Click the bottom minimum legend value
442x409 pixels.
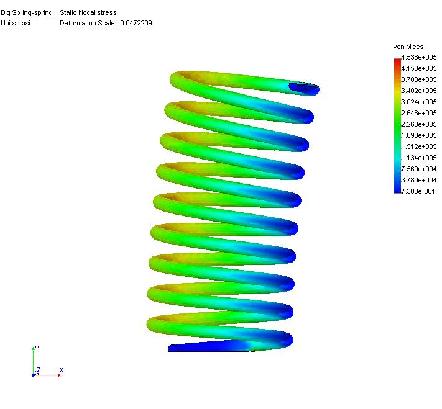click(x=419, y=191)
